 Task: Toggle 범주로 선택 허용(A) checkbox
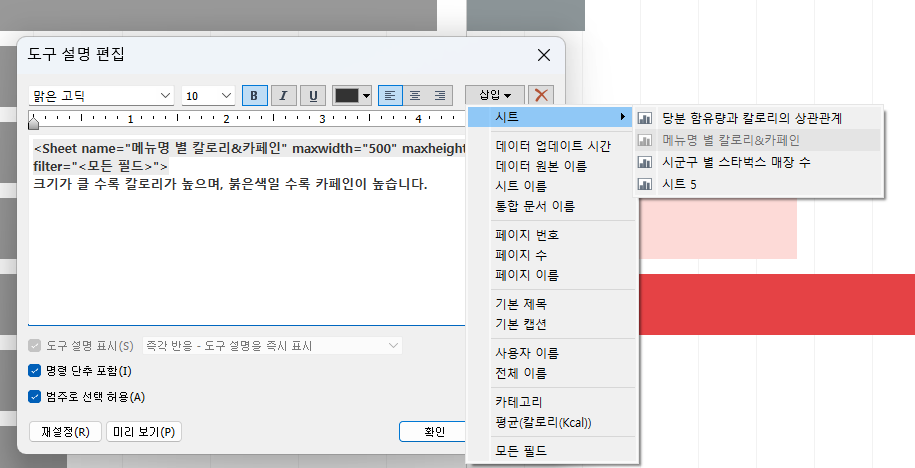[x=34, y=397]
